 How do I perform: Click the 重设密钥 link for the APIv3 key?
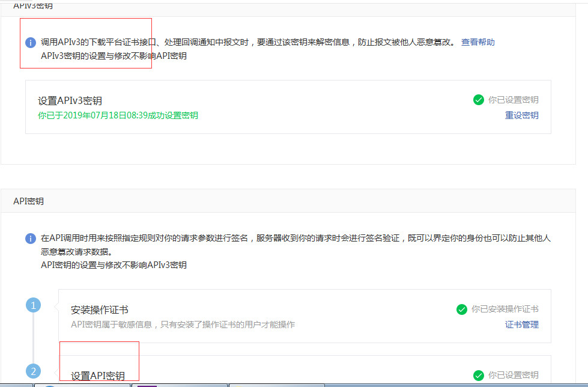point(521,115)
